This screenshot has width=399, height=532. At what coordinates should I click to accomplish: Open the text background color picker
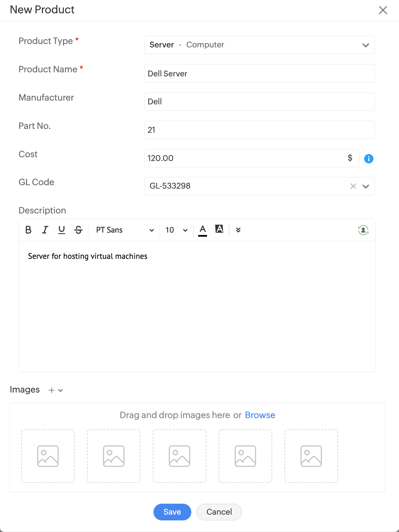point(219,229)
